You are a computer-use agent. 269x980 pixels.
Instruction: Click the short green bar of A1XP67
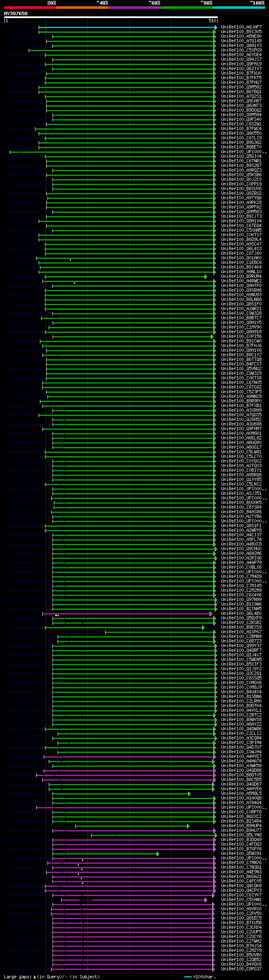point(160,632)
